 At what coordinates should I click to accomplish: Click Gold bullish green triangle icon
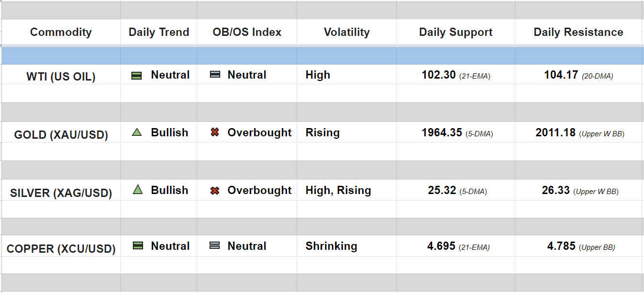(x=137, y=132)
